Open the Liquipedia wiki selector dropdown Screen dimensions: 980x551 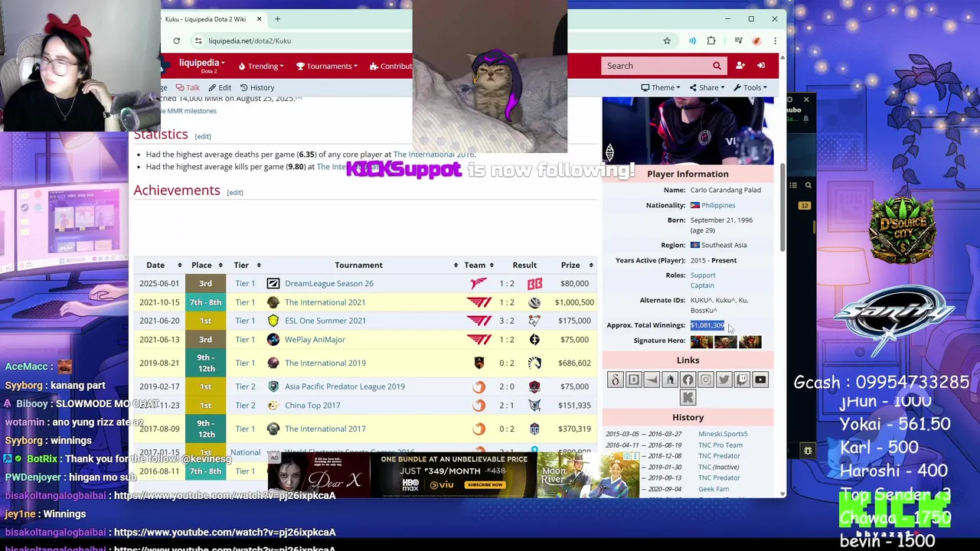coord(201,66)
